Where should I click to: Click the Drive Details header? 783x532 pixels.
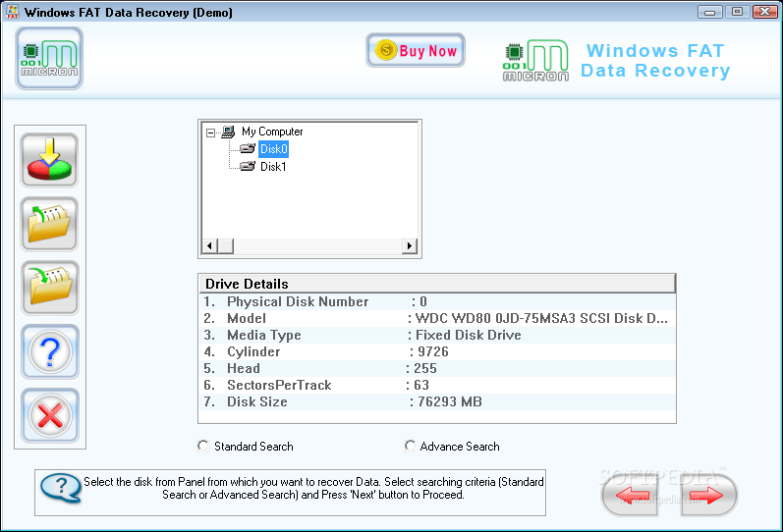click(x=437, y=284)
